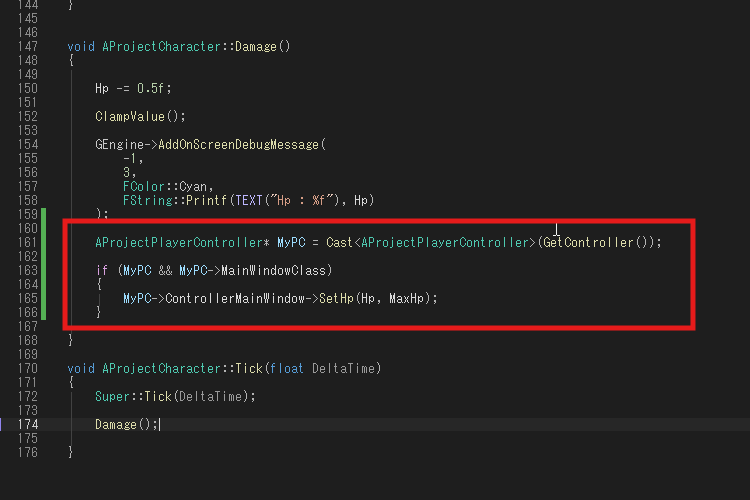Click the Cast keyword on line 161
This screenshot has width=750, height=500.
point(339,243)
